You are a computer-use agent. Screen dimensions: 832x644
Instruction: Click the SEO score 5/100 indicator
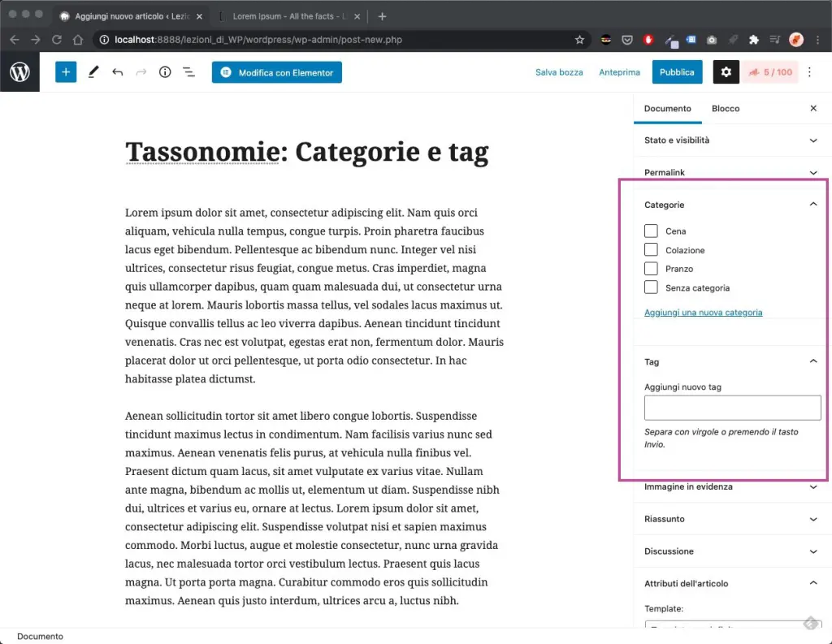coord(770,72)
